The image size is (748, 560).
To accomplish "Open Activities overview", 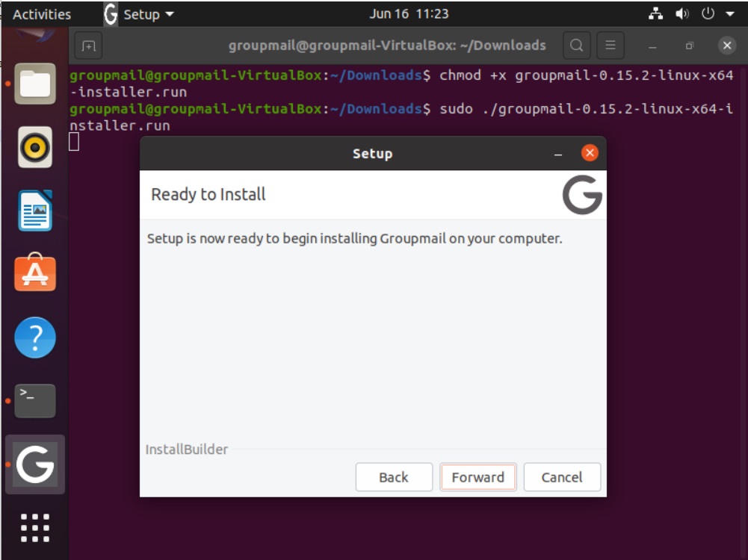I will [42, 14].
